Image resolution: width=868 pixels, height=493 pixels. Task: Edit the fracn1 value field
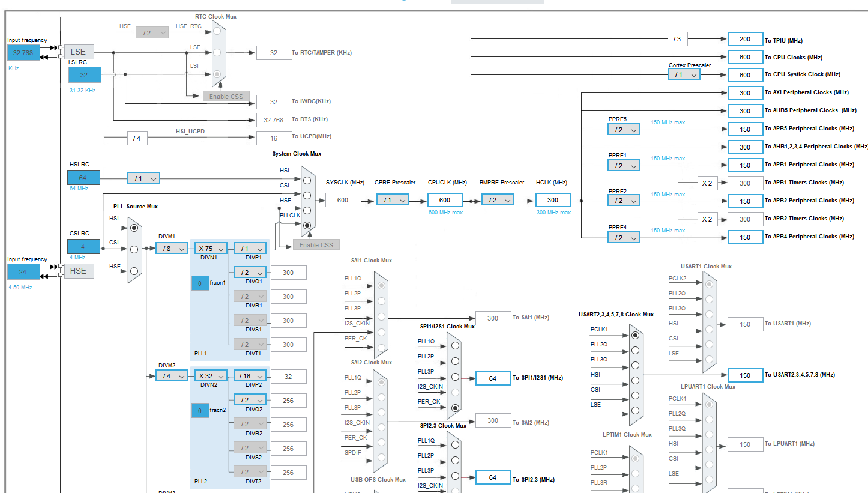pyautogui.click(x=200, y=283)
